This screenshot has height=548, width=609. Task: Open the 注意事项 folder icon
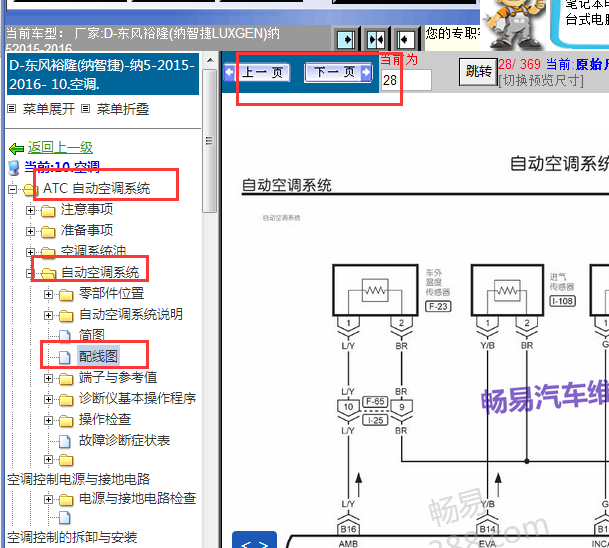coord(48,211)
